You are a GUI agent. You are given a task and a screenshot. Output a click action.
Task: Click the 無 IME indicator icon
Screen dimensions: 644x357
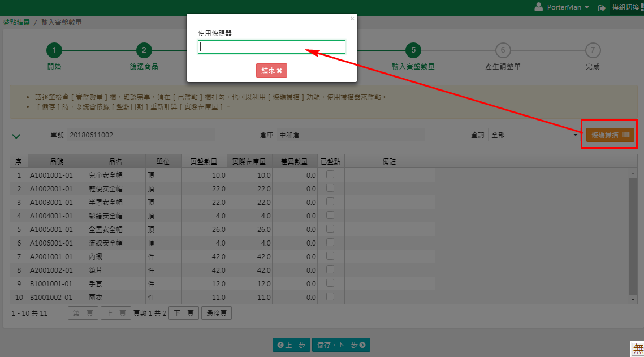pyautogui.click(x=637, y=349)
